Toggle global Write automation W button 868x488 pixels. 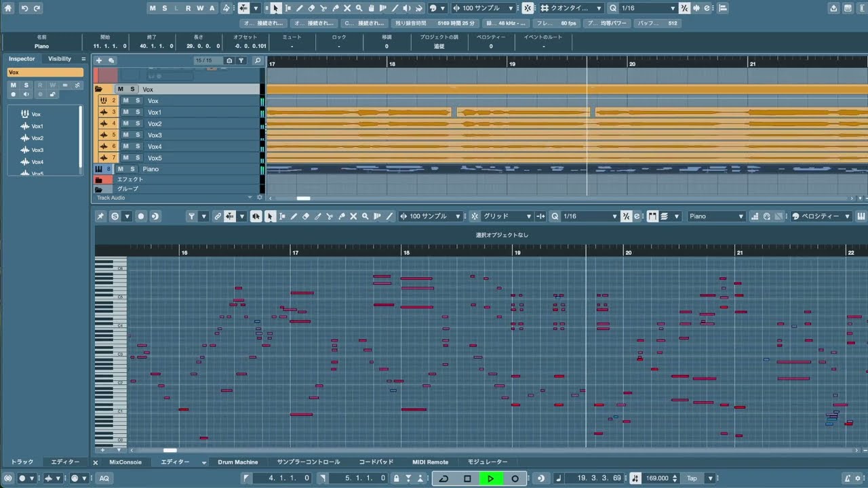tap(200, 8)
